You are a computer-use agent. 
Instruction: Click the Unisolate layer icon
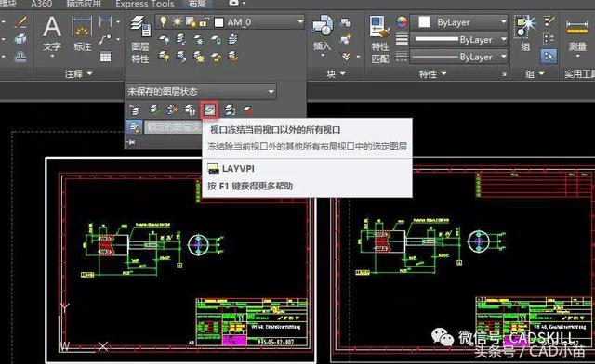[181, 57]
